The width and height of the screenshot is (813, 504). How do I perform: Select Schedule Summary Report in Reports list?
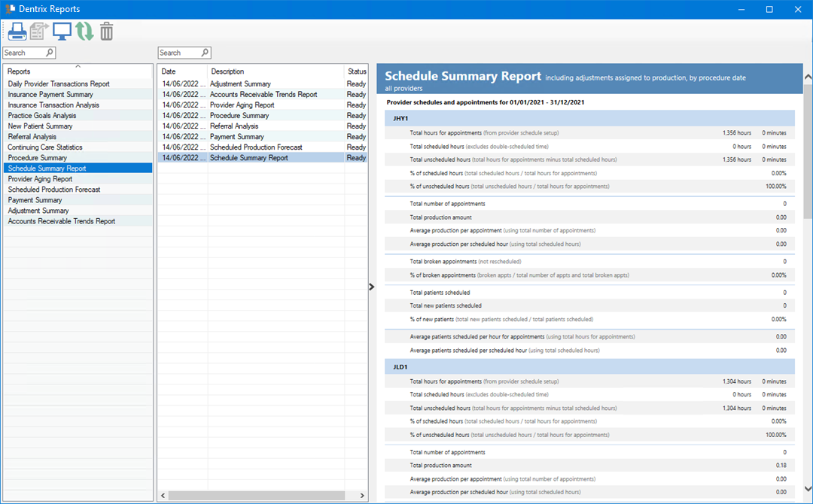point(78,169)
